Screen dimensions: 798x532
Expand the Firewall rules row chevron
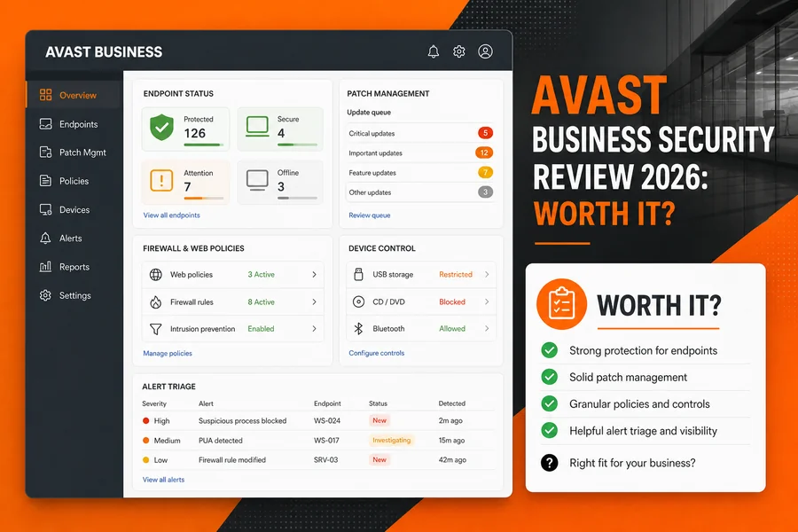click(314, 301)
